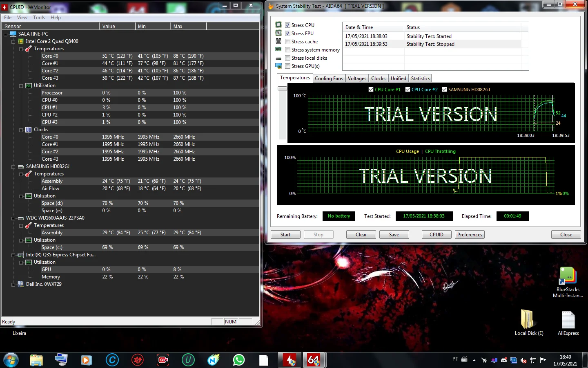Viewport: 588px width, 368px height.
Task: Click the disk drive icon beside Stress local disks
Action: (x=278, y=58)
